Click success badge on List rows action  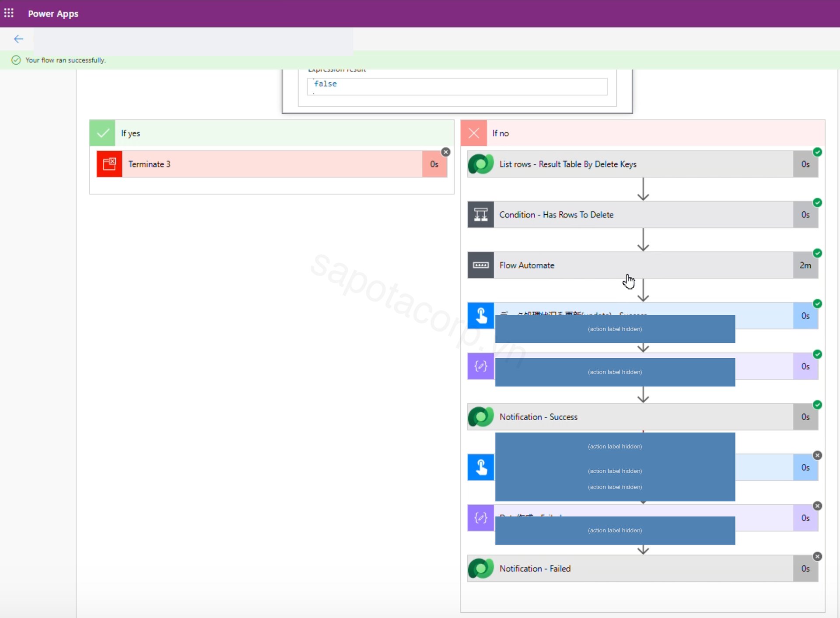[817, 152]
